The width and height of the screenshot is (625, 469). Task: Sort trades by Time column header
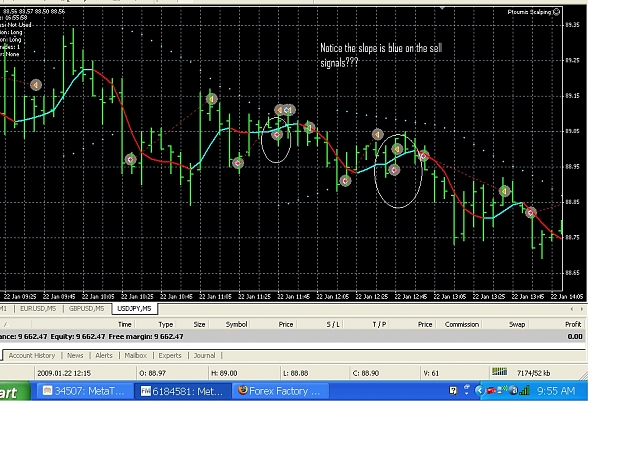tap(124, 324)
